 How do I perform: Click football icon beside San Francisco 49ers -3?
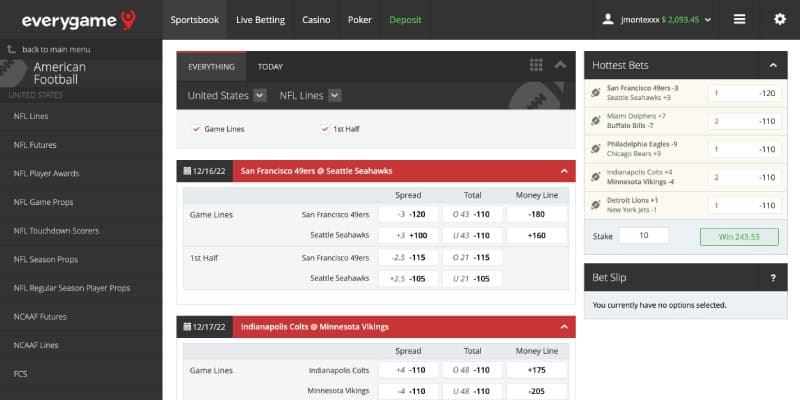[x=595, y=93]
